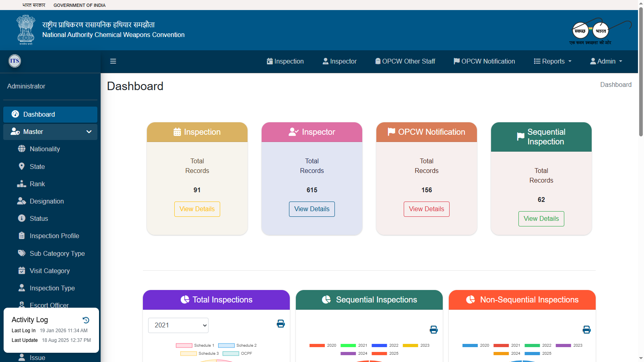Click the Visit Category sidebar entry
Image resolution: width=644 pixels, height=362 pixels.
pos(50,271)
